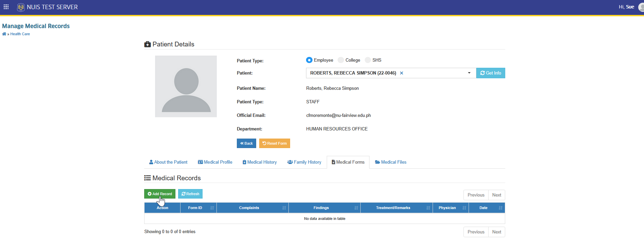Sort table by Form ID column arrows
Screen dimensions: 644x247
pyautogui.click(x=212, y=208)
